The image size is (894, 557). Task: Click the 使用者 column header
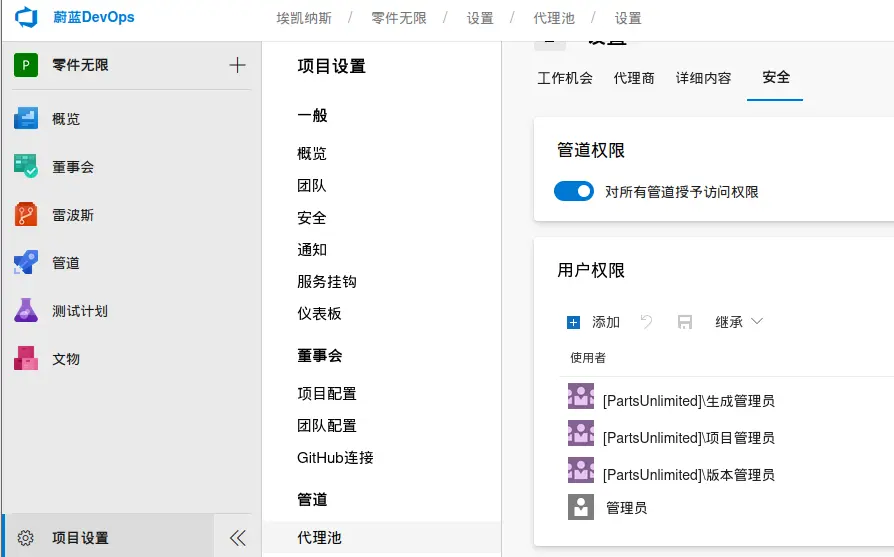(x=588, y=357)
